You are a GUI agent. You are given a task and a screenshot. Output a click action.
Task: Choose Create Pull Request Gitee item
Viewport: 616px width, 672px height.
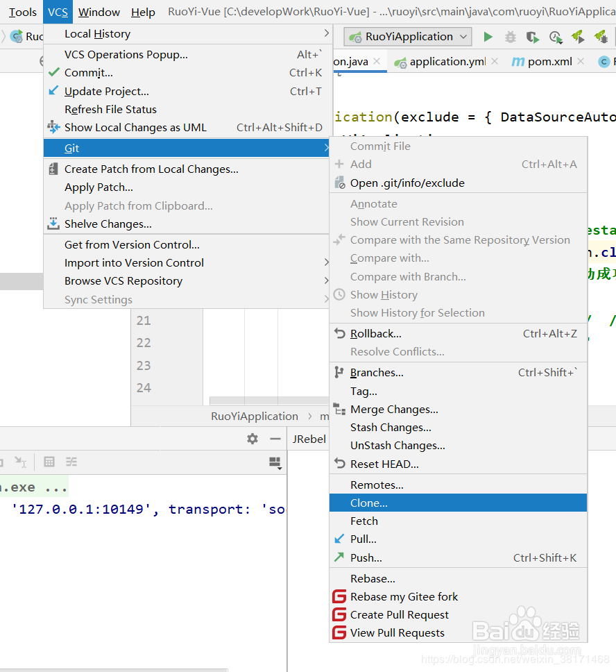pyautogui.click(x=458, y=614)
